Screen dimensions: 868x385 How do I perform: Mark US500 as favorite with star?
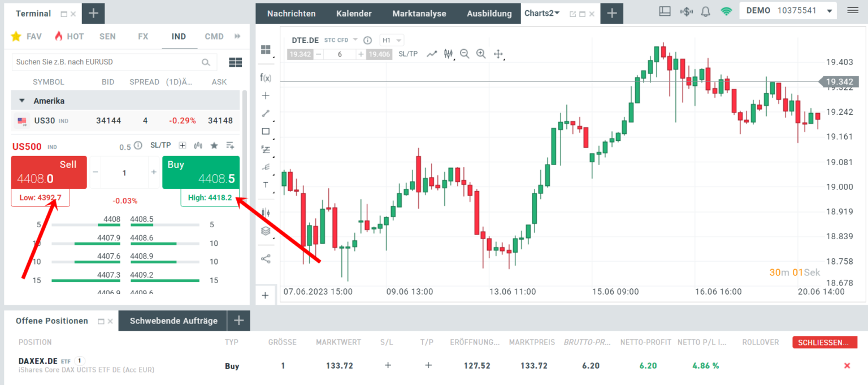coord(214,145)
